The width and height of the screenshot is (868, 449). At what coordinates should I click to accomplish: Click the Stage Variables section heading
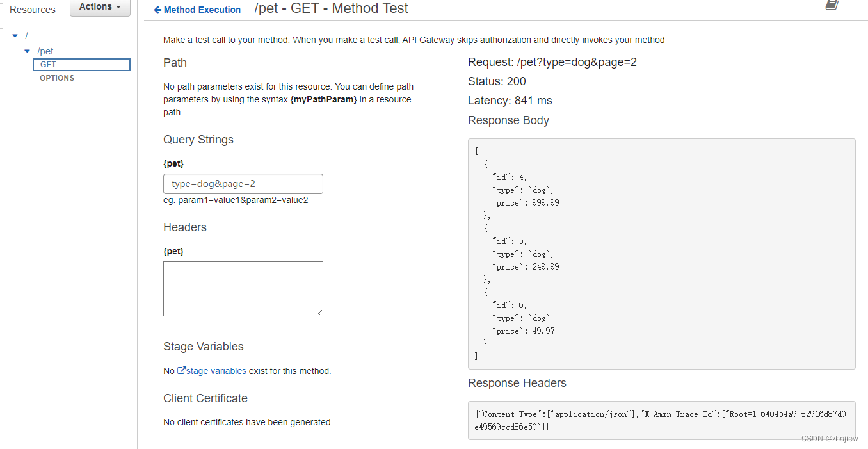click(x=204, y=347)
